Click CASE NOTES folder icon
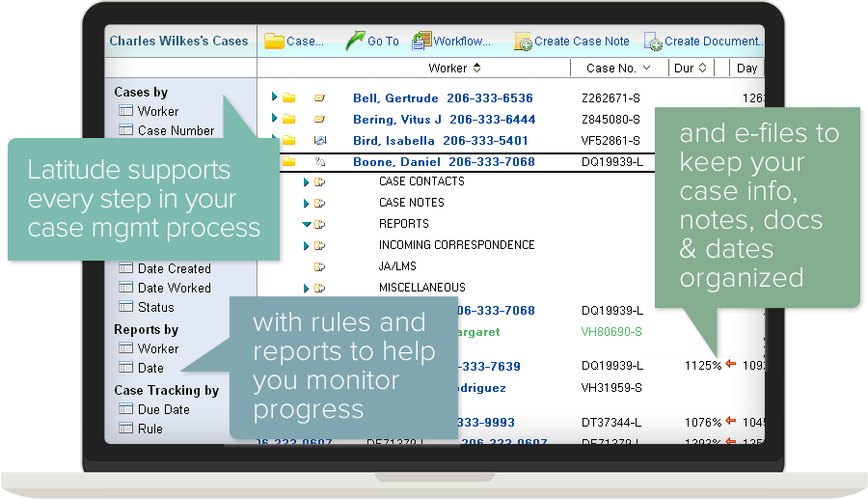The height and width of the screenshot is (499, 868). click(x=319, y=204)
